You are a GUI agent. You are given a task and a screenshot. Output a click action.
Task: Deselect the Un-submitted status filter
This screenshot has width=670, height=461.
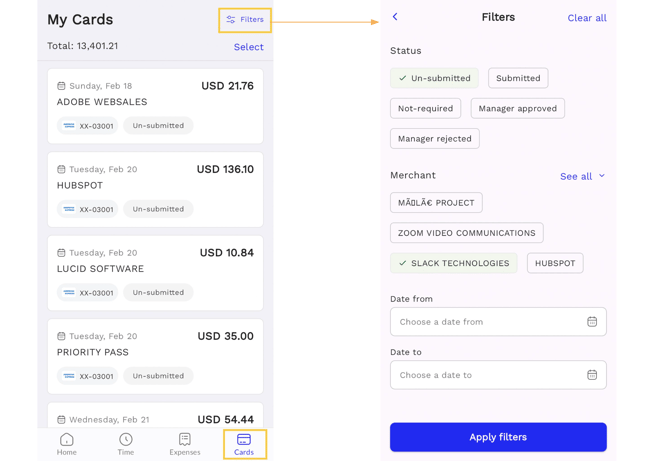[434, 78]
